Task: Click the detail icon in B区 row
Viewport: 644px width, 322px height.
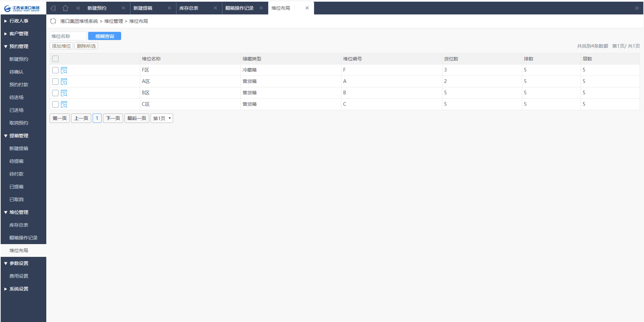Action: coord(64,93)
